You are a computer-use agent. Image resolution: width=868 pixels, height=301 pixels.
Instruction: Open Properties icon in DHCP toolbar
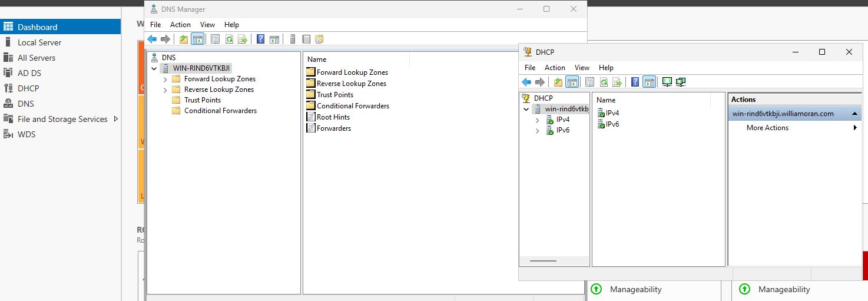(589, 82)
